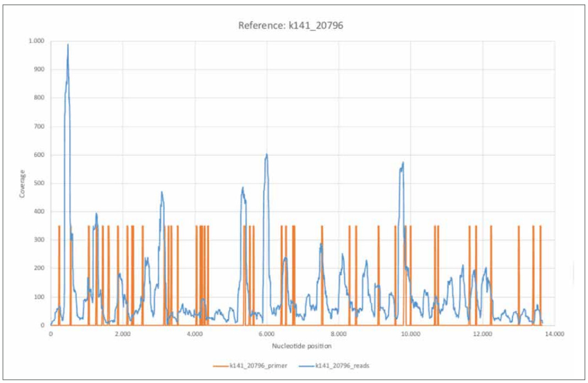The height and width of the screenshot is (383, 588).
Task: Click y-axis label 700
Action: pos(40,126)
